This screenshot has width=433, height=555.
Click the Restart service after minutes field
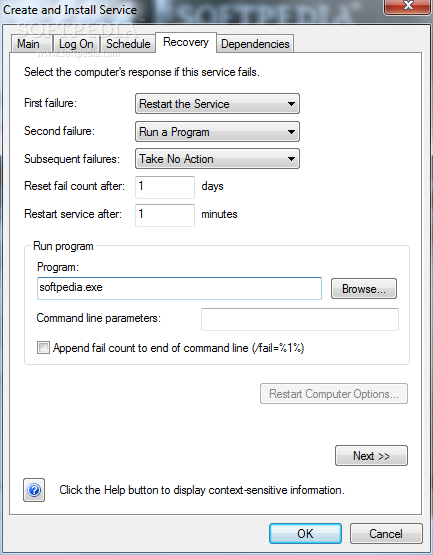(x=165, y=215)
